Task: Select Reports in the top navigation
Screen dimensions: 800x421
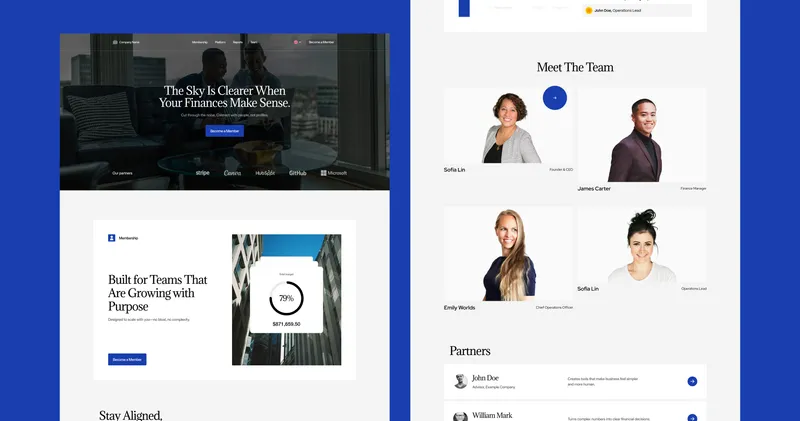Action: coord(238,42)
